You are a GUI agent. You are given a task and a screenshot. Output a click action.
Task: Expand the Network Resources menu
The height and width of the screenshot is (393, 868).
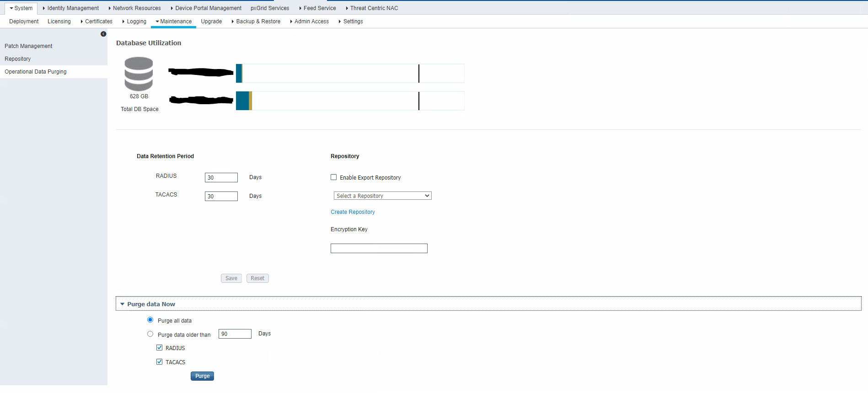135,8
